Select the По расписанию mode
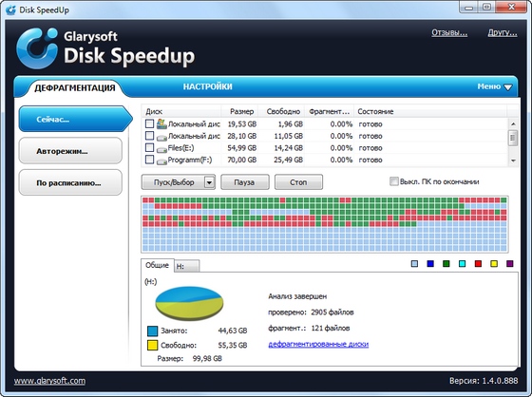Screen dimensions: 532x397 (70, 183)
